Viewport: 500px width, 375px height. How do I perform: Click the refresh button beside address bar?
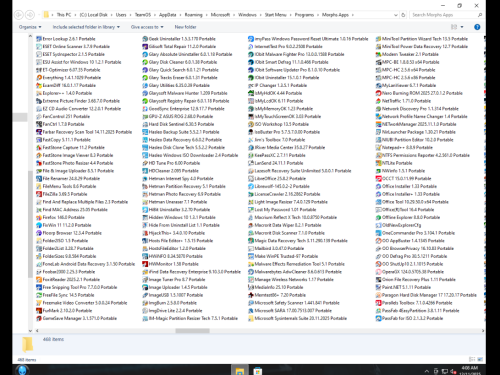(403, 15)
